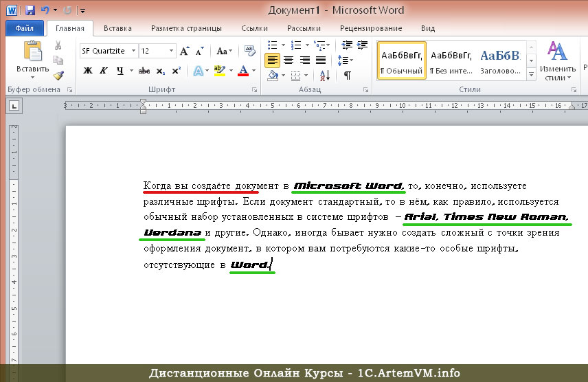The height and width of the screenshot is (382, 588).
Task: Open the Вид tab
Action: pos(427,28)
